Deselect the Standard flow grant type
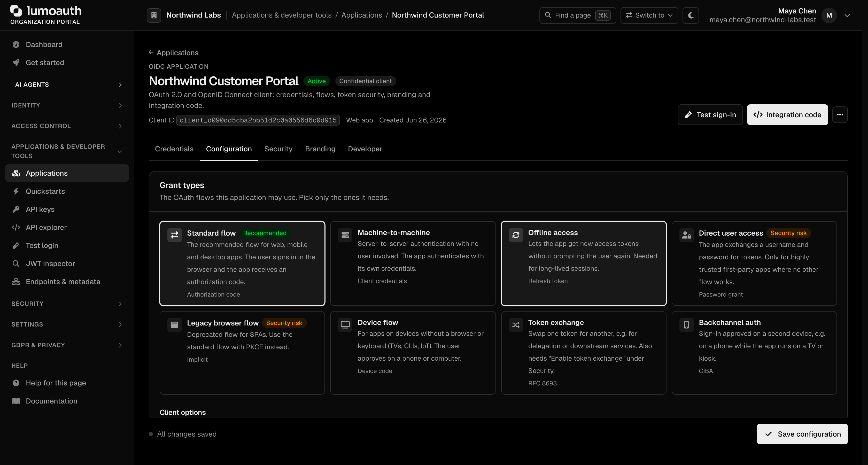868x465 pixels. point(242,263)
